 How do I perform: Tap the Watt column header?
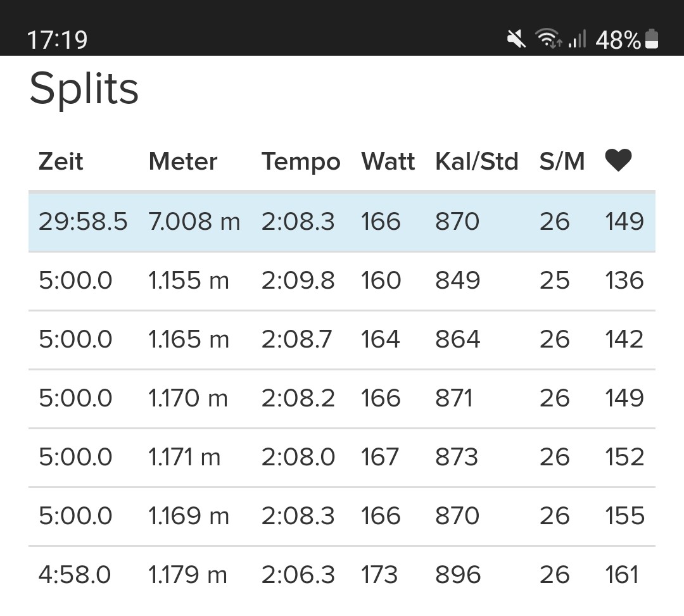point(388,161)
